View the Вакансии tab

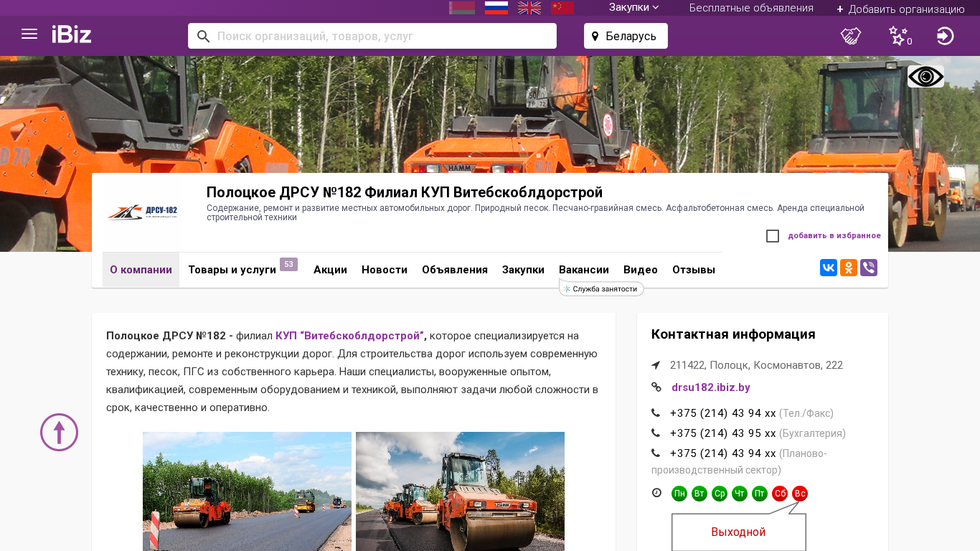click(x=584, y=270)
